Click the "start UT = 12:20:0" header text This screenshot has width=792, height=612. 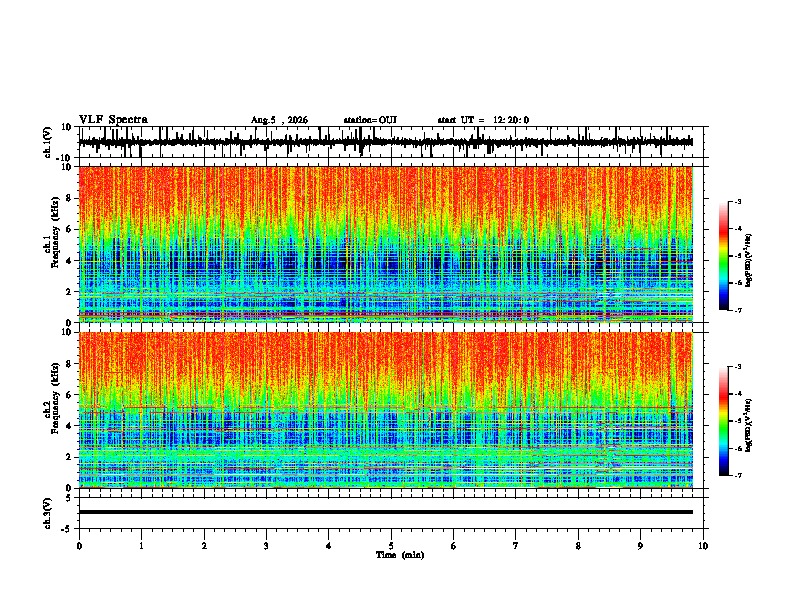click(483, 120)
